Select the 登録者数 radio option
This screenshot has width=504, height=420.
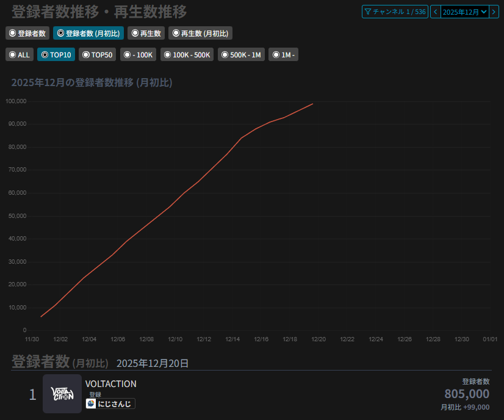[27, 33]
